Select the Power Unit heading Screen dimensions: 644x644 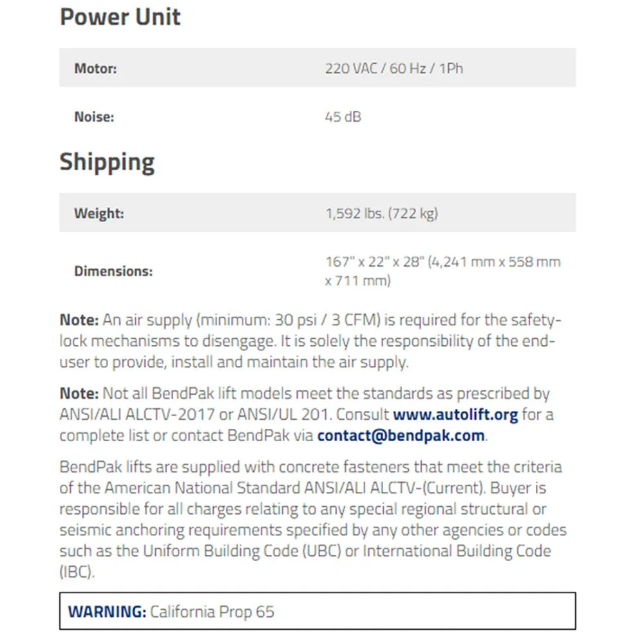[120, 17]
